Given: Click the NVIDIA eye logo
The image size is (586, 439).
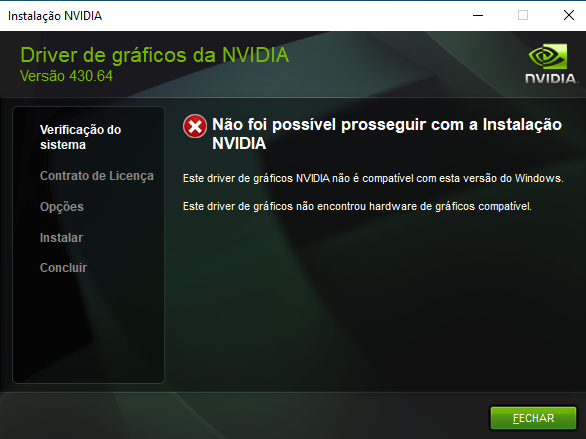Looking at the screenshot, I should click(548, 56).
